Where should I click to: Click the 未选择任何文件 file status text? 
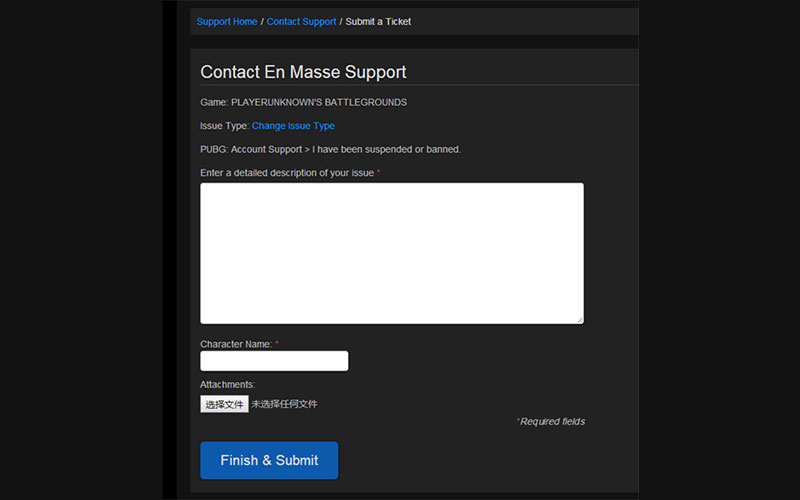pos(284,404)
